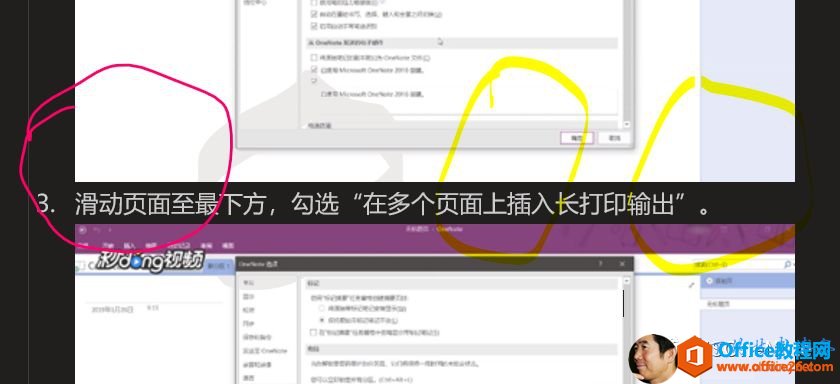This screenshot has height=384, width=840.
Task: Click the back arrow circle in lower OneNote title bar
Action: tap(82, 230)
